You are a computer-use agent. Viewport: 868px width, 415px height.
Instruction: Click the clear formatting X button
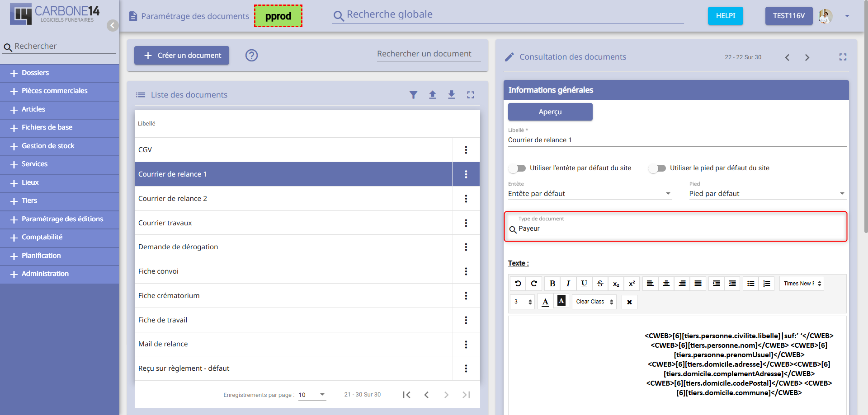[629, 302]
